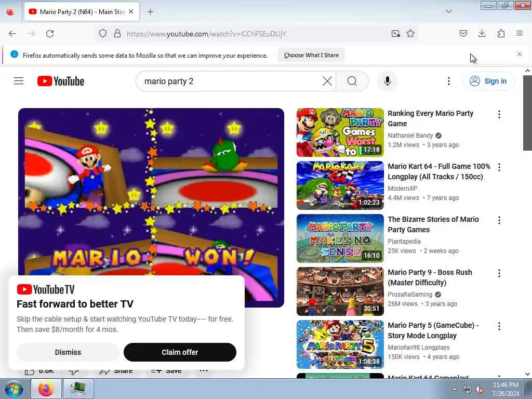The image size is (532, 399).
Task: Visit the Nathaniel Bandy channel name
Action: pyautogui.click(x=410, y=136)
